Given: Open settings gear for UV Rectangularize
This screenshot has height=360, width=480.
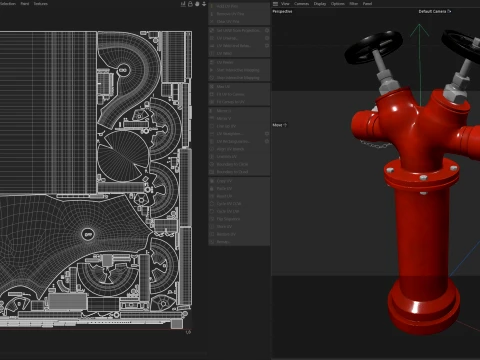Looking at the screenshot, I should coord(267,141).
